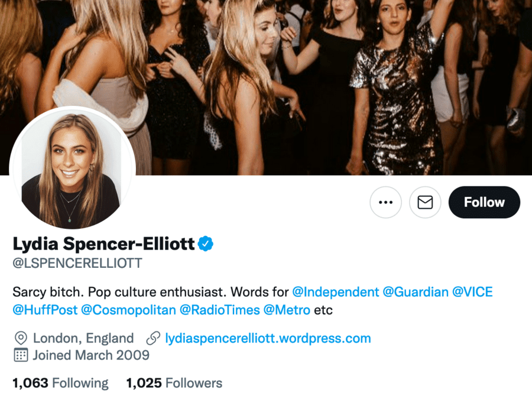
Task: Click the envelope message icon
Action: point(425,202)
